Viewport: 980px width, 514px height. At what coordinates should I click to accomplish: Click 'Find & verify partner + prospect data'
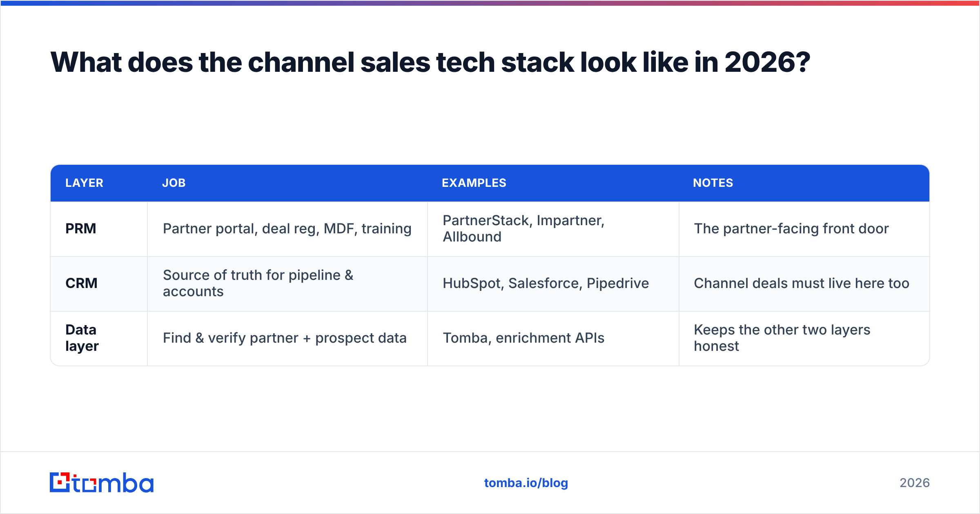(285, 338)
